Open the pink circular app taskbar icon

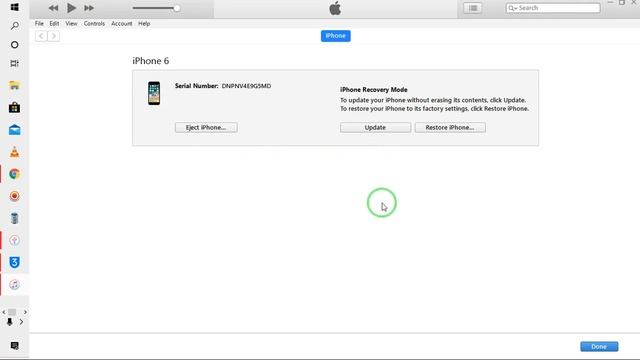tap(14, 240)
